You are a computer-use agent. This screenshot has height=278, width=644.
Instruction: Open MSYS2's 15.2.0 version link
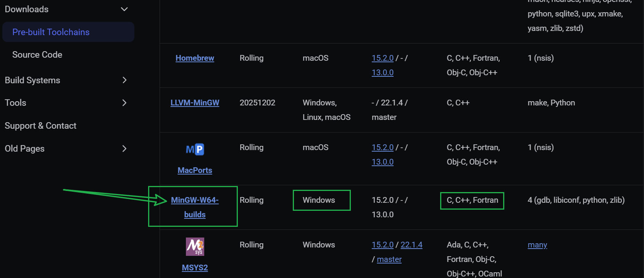click(x=383, y=245)
